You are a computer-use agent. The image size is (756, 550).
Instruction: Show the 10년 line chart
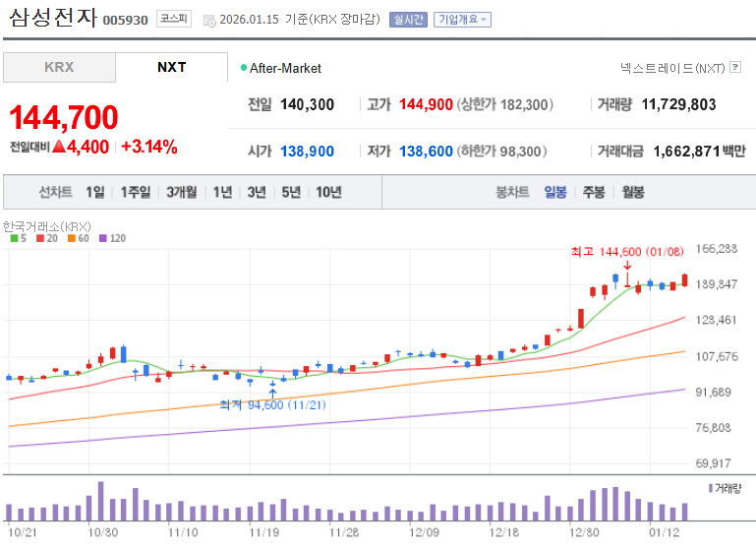(x=328, y=192)
